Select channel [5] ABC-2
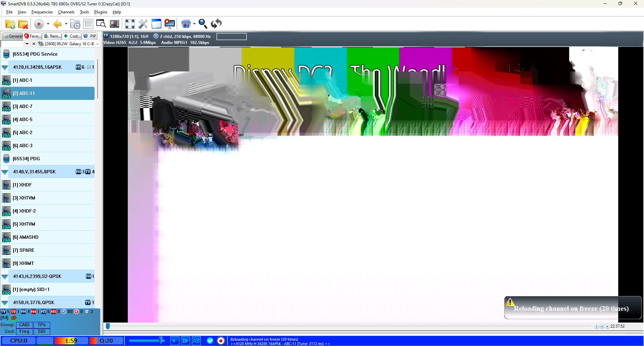This screenshot has height=346, width=644. 48,133
